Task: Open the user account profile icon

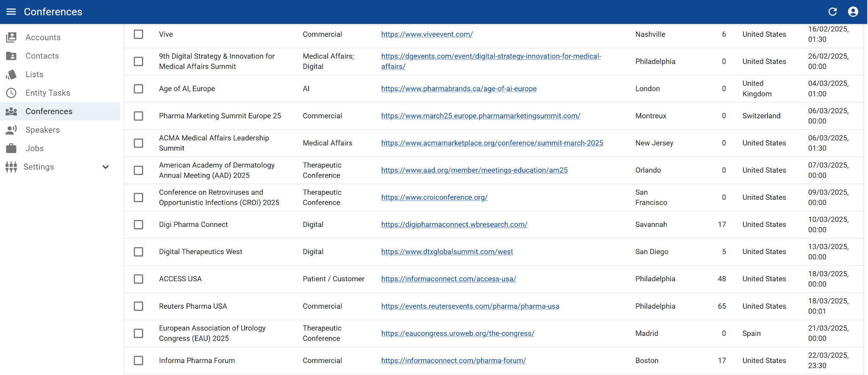Action: click(x=853, y=11)
